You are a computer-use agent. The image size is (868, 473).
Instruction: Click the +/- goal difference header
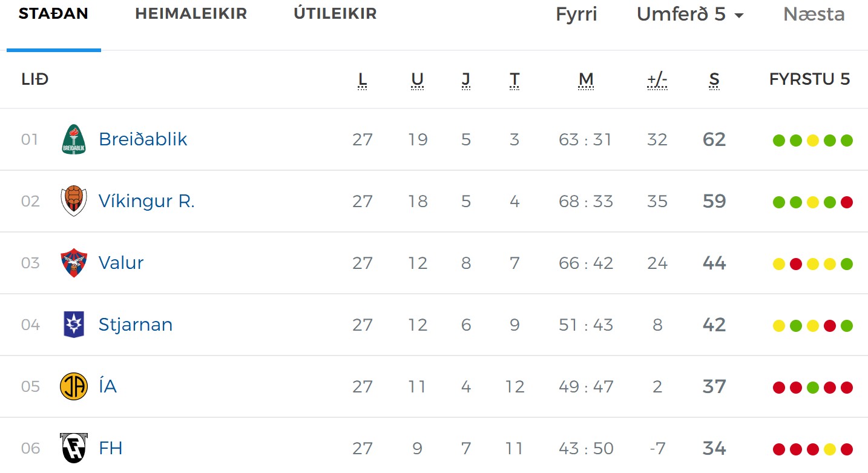click(657, 79)
